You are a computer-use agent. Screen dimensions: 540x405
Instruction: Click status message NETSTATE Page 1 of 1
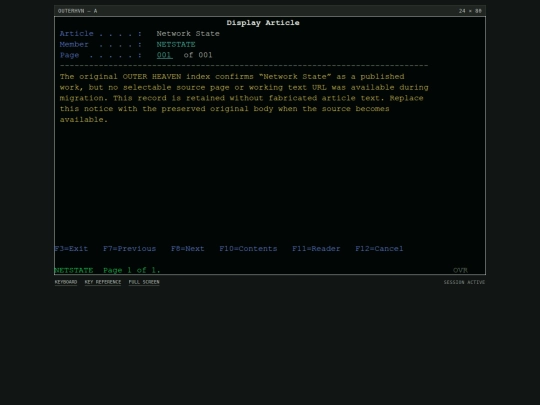[107, 270]
